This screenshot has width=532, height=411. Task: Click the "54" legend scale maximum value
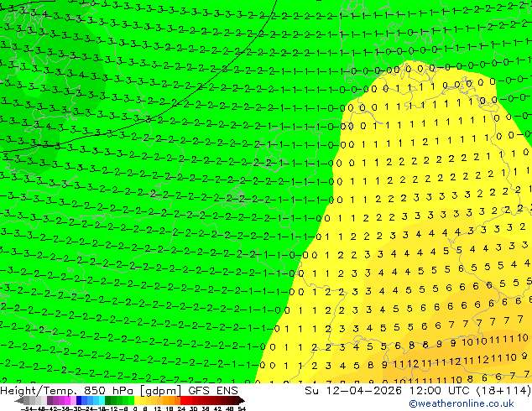pos(242,409)
